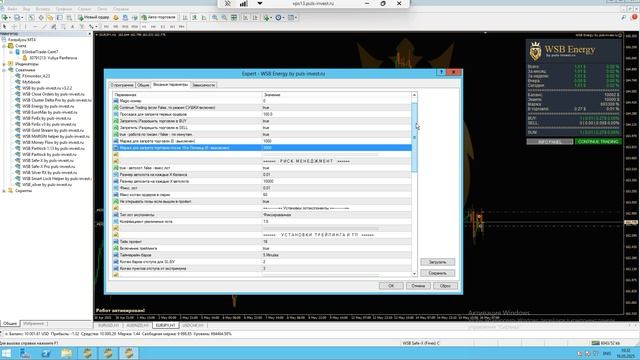
Task: Select WSB Gold Stream advisor in Navigator
Action: pos(53,130)
